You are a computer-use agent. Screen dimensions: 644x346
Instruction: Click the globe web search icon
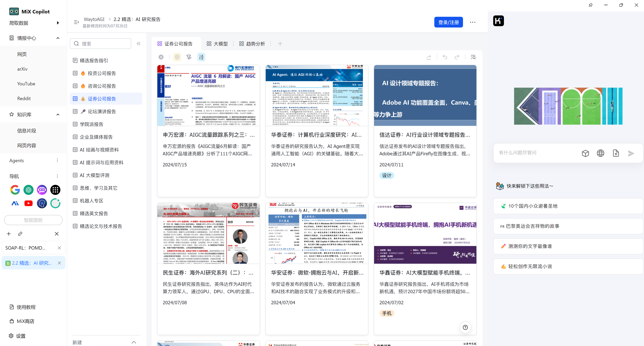(x=600, y=153)
